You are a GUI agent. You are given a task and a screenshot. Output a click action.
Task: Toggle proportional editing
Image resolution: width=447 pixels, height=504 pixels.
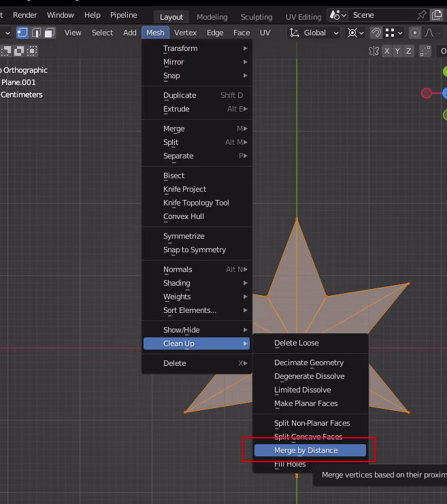point(415,33)
